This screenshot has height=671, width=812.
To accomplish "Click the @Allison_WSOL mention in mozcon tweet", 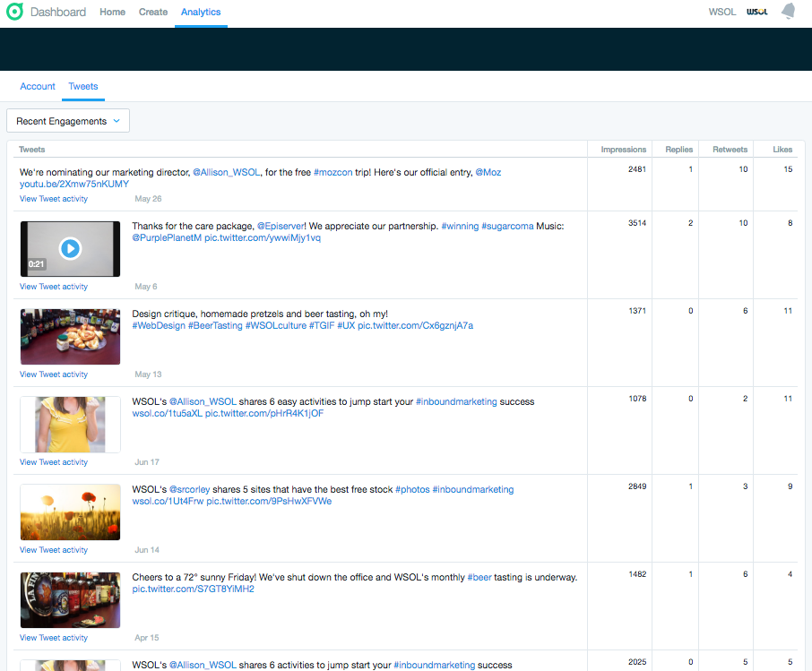I will pos(227,172).
